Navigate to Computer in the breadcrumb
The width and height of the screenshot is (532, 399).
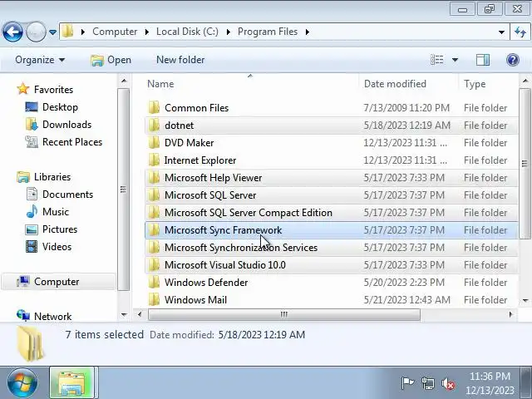pyautogui.click(x=115, y=32)
